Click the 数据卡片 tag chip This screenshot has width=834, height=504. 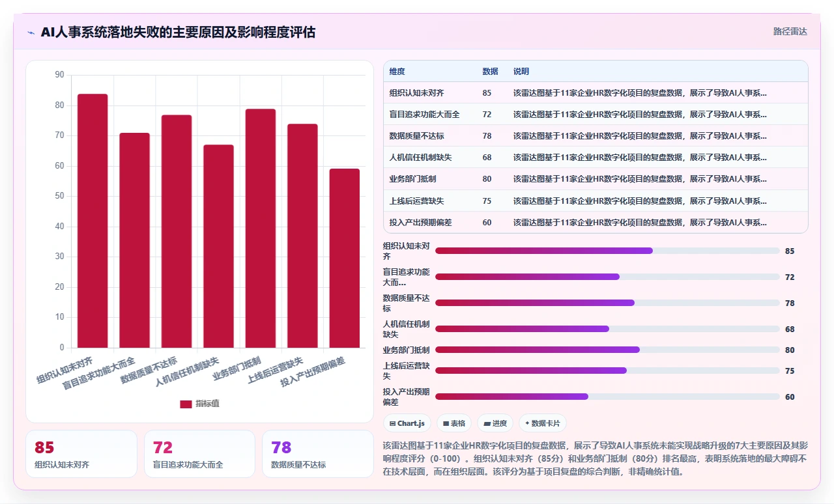pyautogui.click(x=543, y=423)
